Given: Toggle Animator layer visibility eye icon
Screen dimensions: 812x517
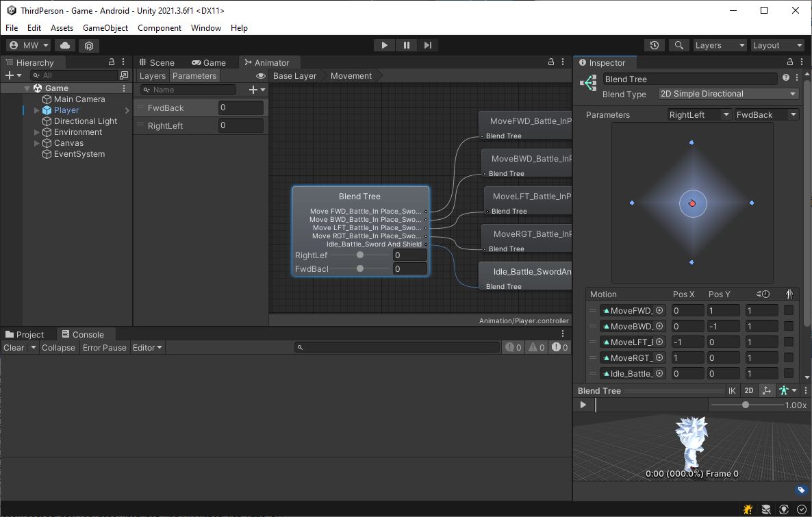Looking at the screenshot, I should pos(260,76).
